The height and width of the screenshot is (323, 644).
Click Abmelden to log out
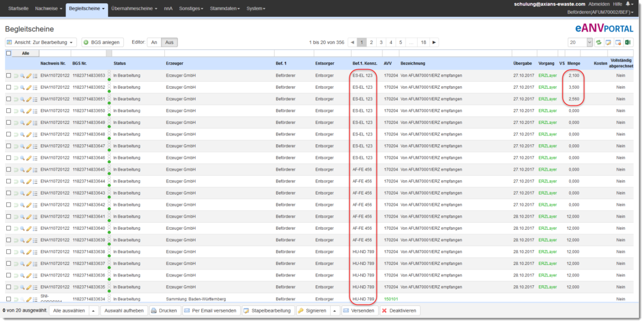pos(599,4)
